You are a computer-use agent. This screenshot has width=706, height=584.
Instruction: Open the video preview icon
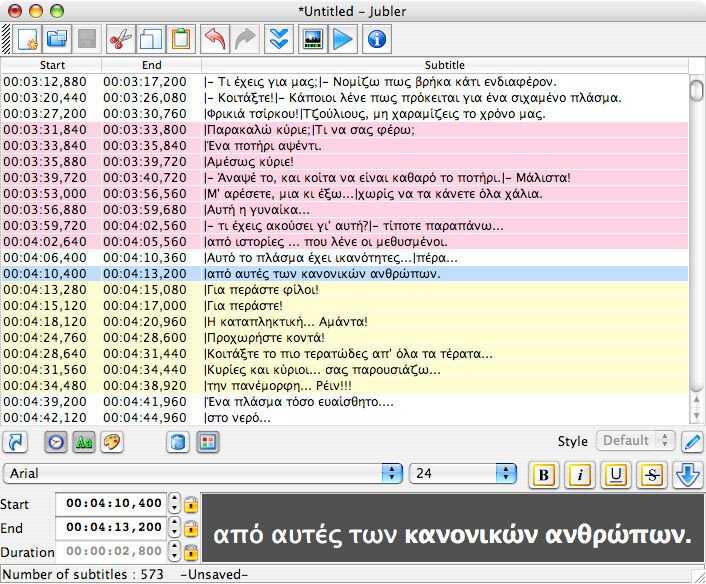[x=313, y=40]
